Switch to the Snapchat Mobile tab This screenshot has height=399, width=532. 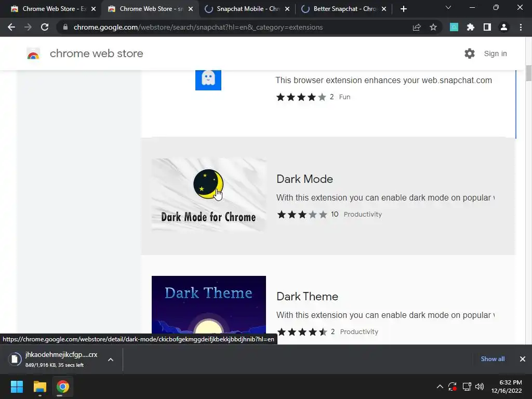coord(248,9)
